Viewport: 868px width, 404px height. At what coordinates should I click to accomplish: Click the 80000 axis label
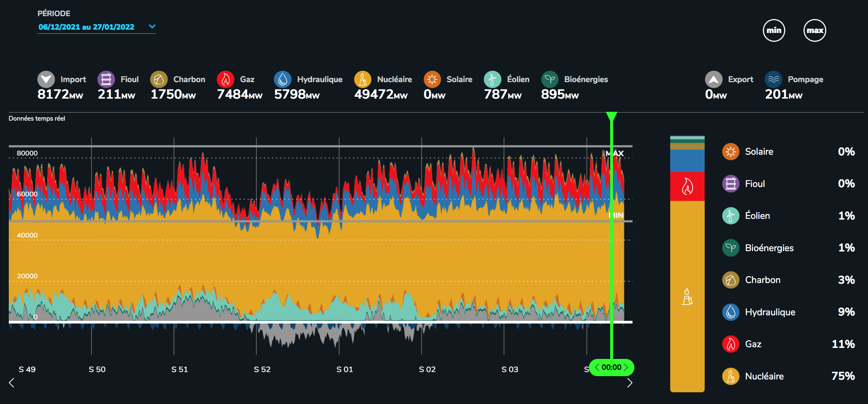point(27,153)
